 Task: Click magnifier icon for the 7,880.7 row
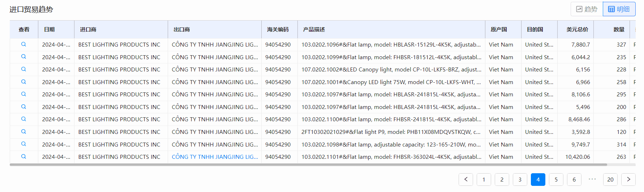(x=23, y=44)
